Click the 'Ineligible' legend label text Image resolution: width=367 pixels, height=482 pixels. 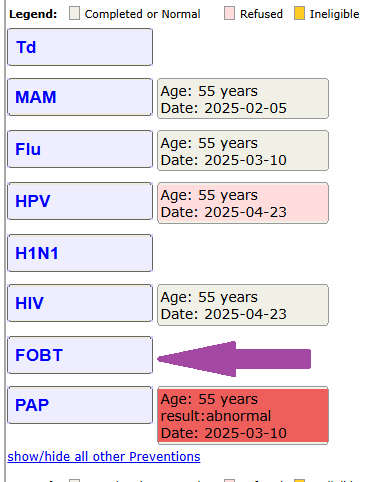334,14
